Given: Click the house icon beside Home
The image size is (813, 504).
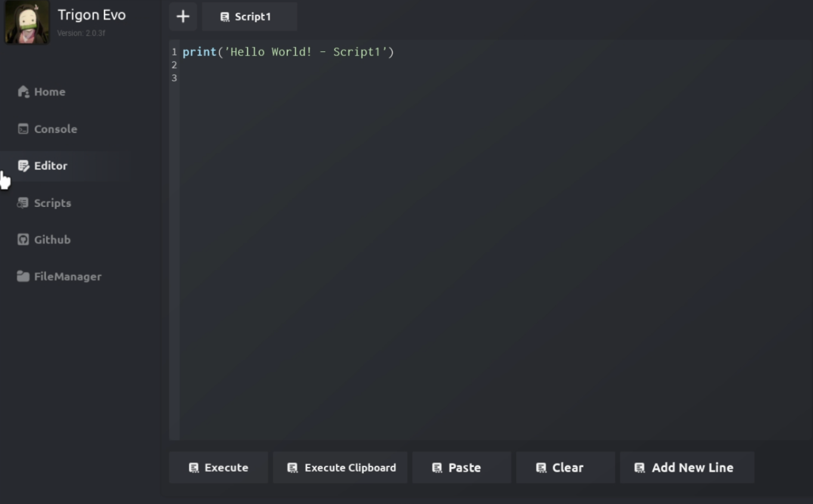Looking at the screenshot, I should coord(23,92).
